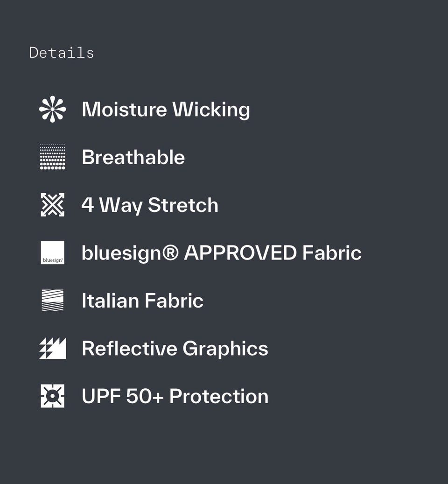This screenshot has width=448, height=484.
Task: Select the UPF 50+ Protection sun icon
Action: [x=52, y=396]
